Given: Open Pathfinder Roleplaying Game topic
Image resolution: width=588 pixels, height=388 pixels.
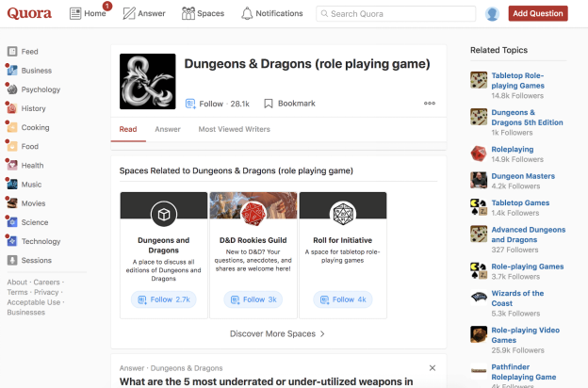Looking at the screenshot, I should [x=524, y=372].
